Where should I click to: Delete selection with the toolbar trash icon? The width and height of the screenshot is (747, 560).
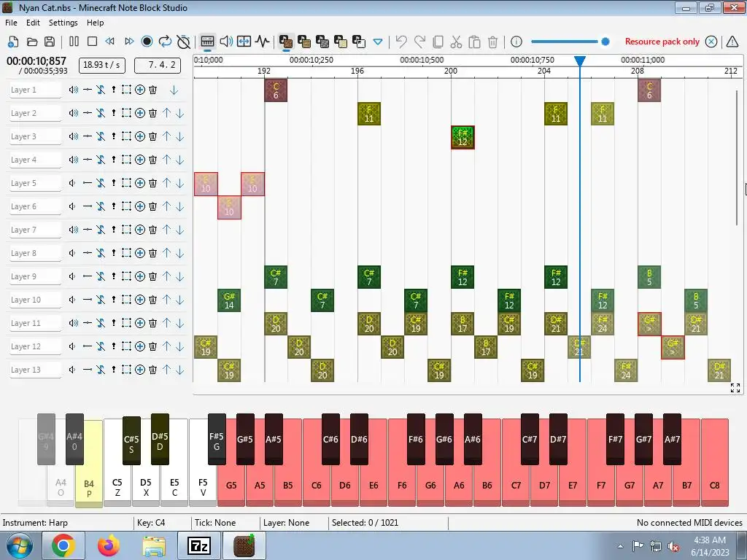pyautogui.click(x=492, y=42)
